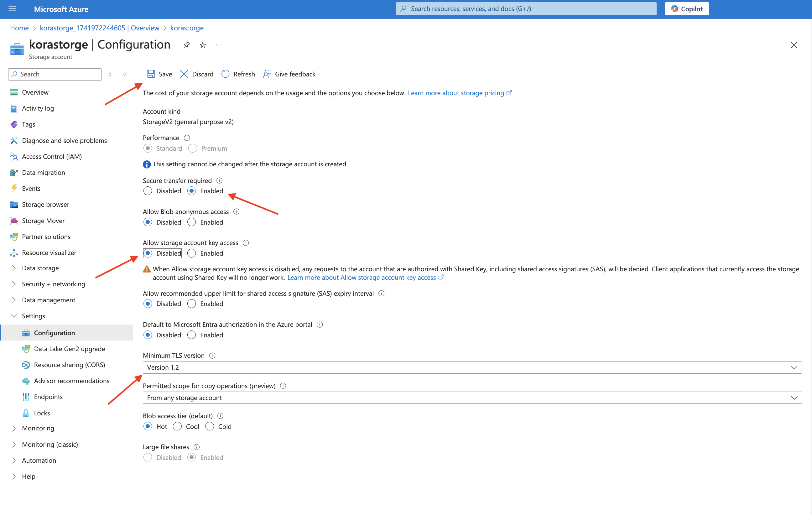Image resolution: width=812 pixels, height=515 pixels.
Task: Go to Home breadcrumb
Action: [x=19, y=28]
